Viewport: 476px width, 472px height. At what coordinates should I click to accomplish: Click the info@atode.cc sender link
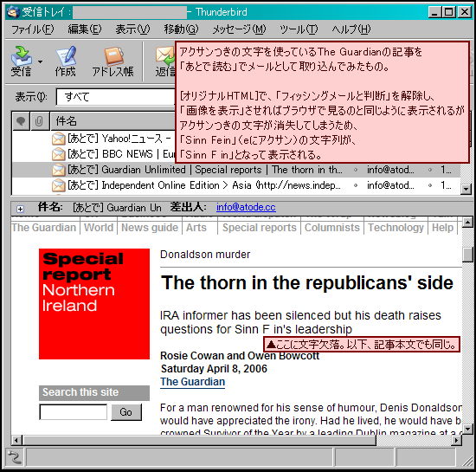[x=246, y=207]
